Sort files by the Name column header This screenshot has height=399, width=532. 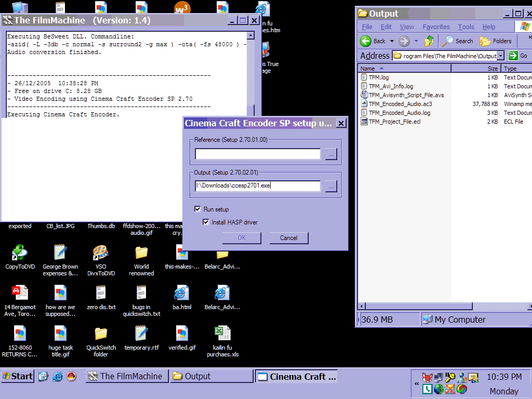coord(404,69)
